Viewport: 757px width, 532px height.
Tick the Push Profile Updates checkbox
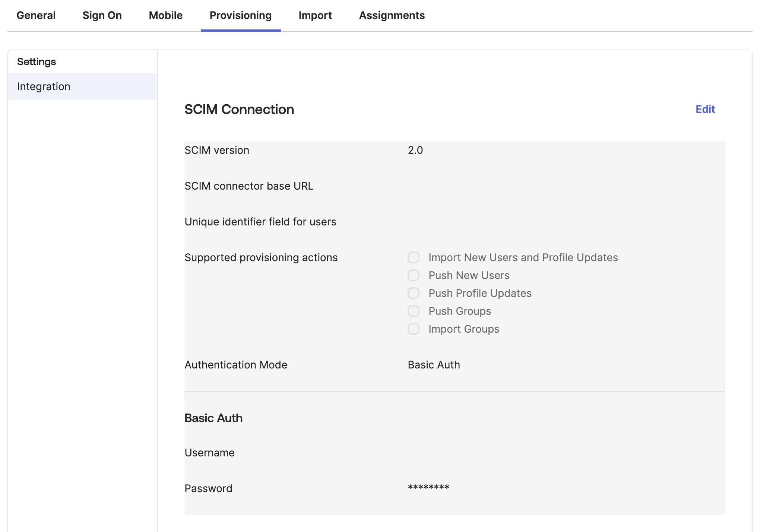coord(414,293)
